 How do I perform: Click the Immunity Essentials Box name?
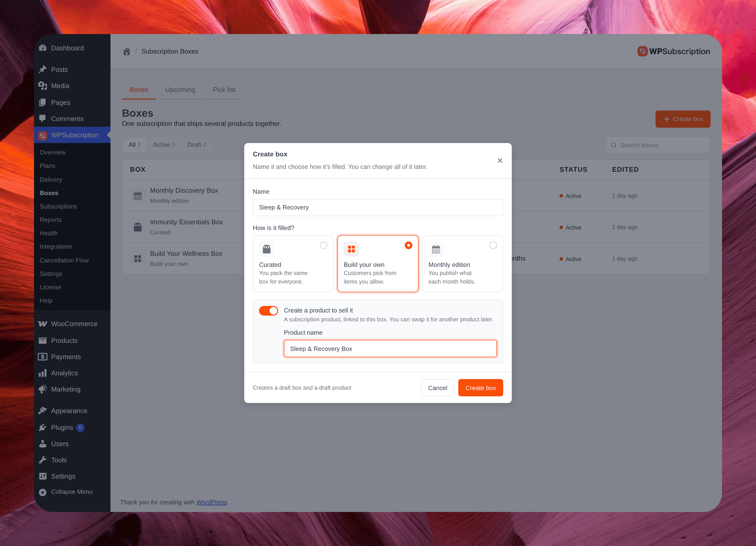click(186, 222)
